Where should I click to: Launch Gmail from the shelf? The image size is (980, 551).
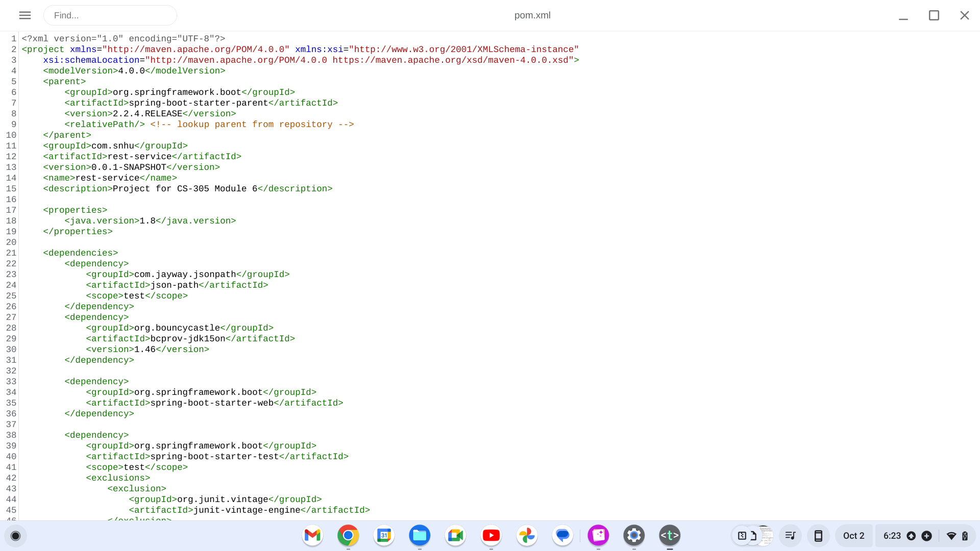coord(312,536)
